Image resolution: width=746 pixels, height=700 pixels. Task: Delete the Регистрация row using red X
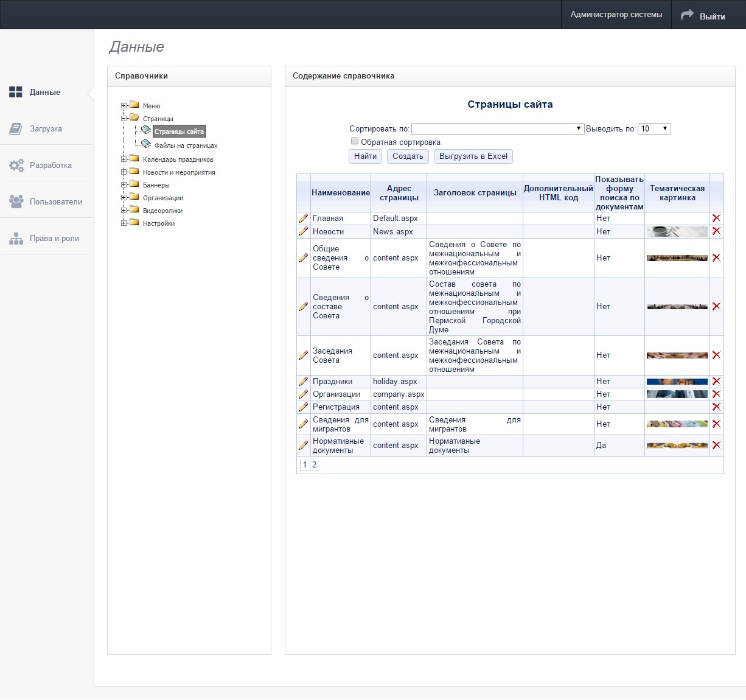pos(716,407)
